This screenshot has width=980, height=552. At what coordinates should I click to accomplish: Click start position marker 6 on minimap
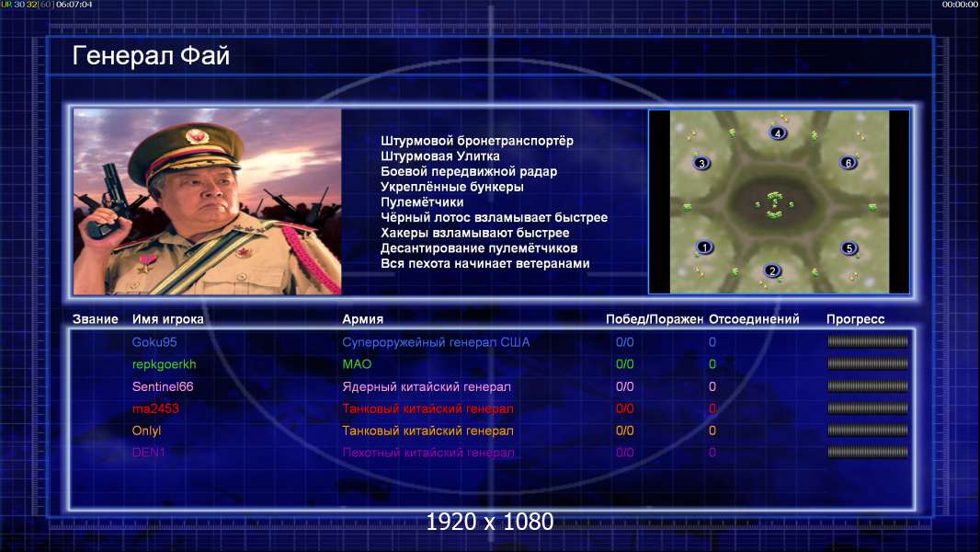click(x=849, y=163)
